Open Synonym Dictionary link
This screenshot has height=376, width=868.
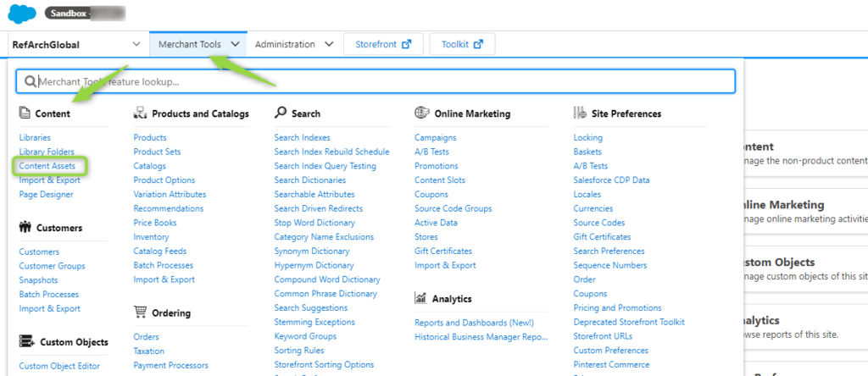[x=312, y=251]
